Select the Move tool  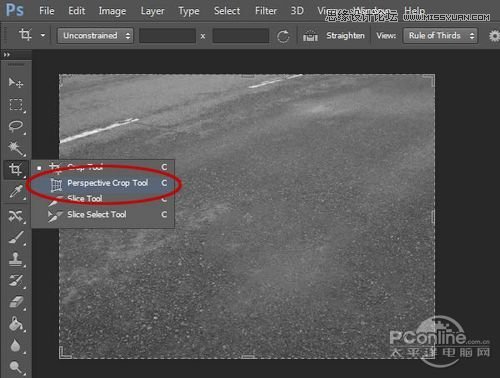[16, 83]
